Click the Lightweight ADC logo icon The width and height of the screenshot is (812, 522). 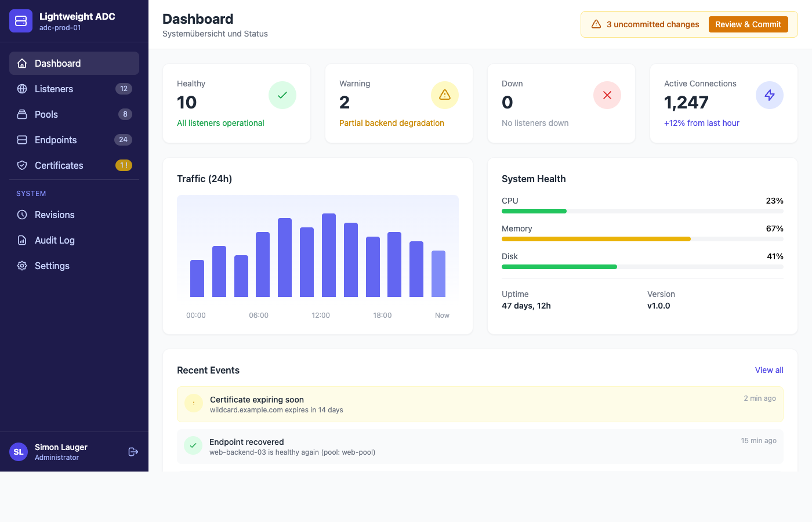coord(21,21)
